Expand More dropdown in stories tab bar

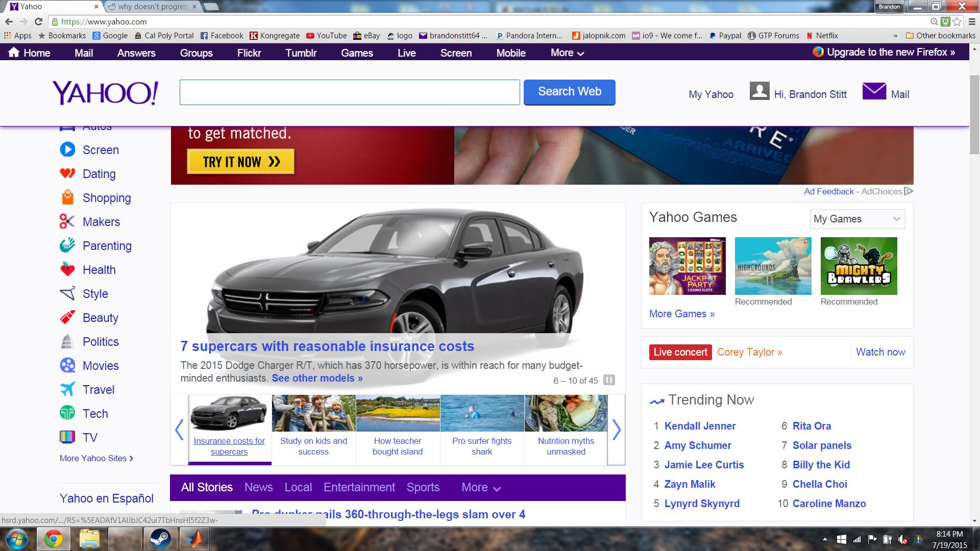(x=481, y=487)
